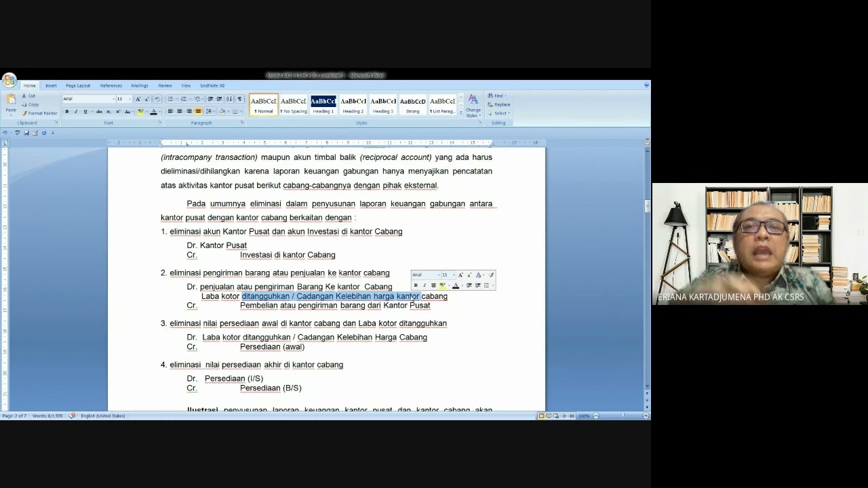Screen dimensions: 868x488
Task: Toggle Bold in ribbon Font group
Action: click(66, 111)
